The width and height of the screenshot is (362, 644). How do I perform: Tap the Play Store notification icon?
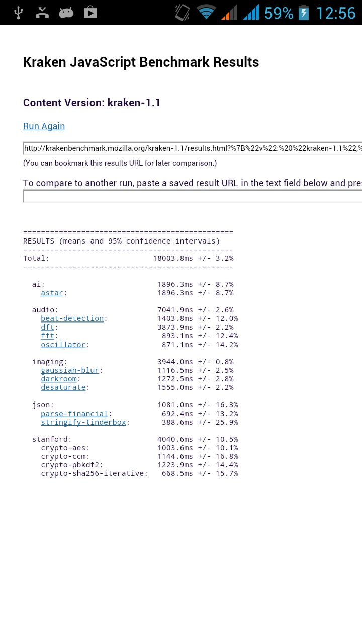[90, 13]
